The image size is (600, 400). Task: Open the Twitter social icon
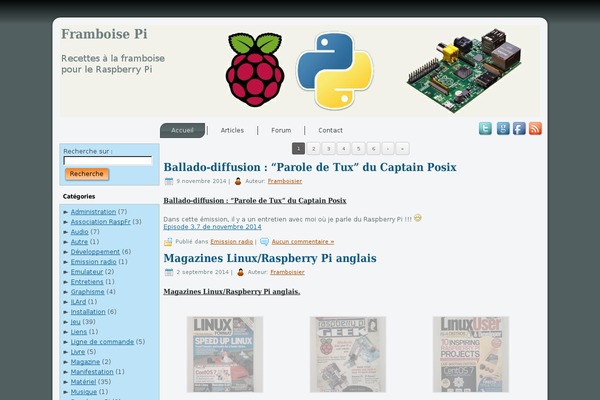pos(485,129)
